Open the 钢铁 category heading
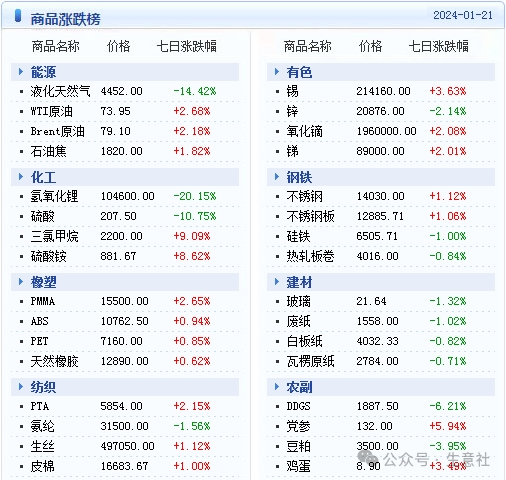Screen dimensions: 506x480 tap(299, 177)
